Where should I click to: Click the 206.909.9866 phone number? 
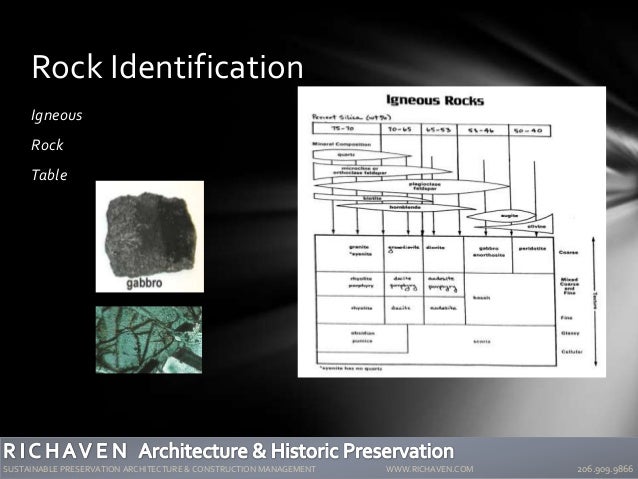(605, 469)
